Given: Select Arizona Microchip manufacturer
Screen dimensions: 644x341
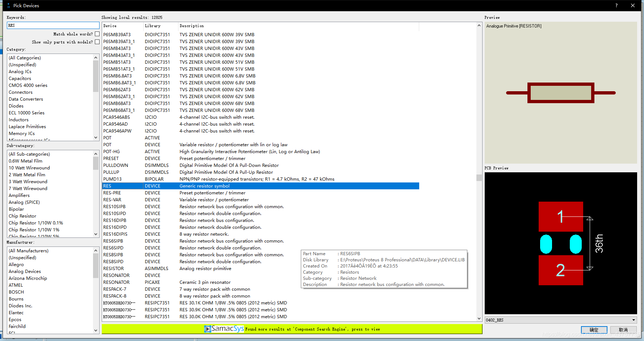Looking at the screenshot, I should click(x=28, y=278).
